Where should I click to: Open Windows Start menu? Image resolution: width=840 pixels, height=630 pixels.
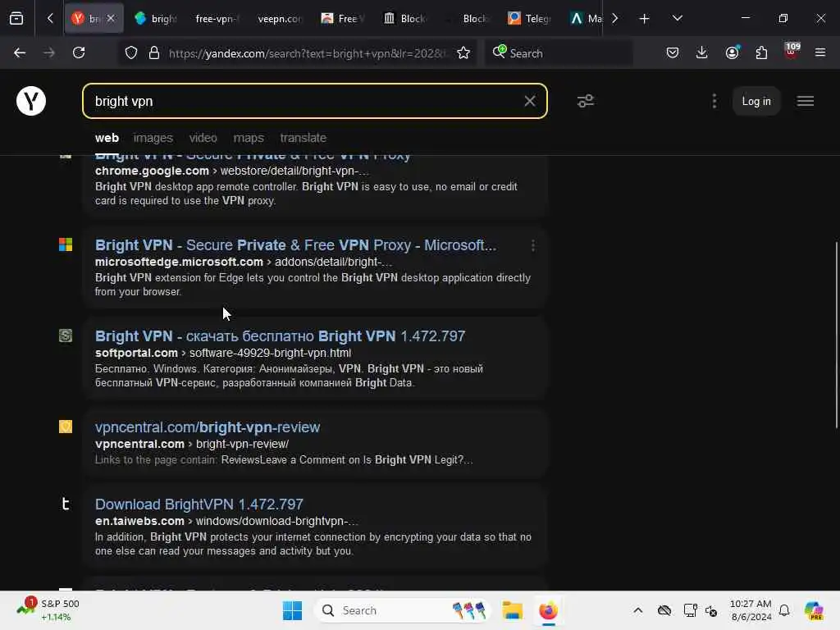292,610
